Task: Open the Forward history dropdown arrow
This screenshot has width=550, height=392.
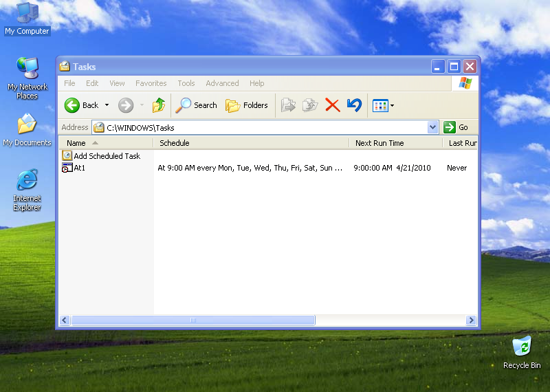Action: (142, 105)
